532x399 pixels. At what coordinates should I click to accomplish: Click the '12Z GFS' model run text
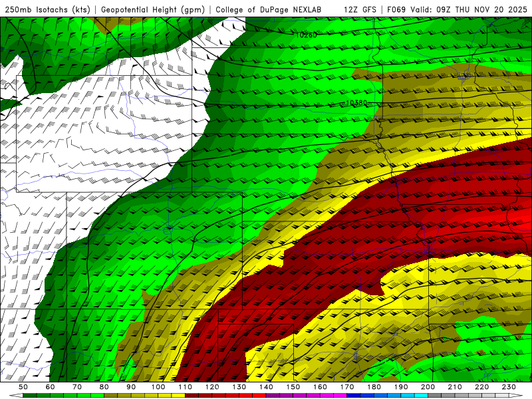click(x=360, y=9)
